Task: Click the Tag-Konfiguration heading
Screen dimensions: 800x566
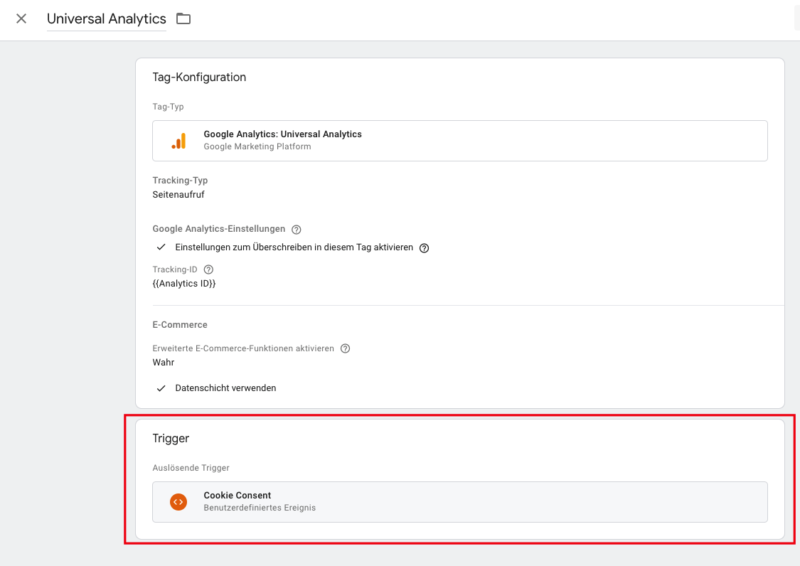Action: pos(199,77)
